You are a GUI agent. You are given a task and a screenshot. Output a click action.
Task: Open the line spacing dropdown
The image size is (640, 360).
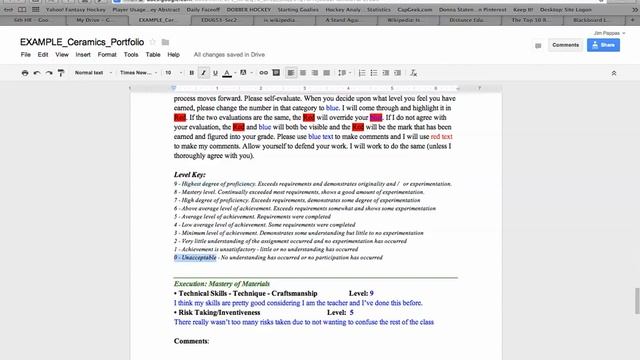[344, 73]
